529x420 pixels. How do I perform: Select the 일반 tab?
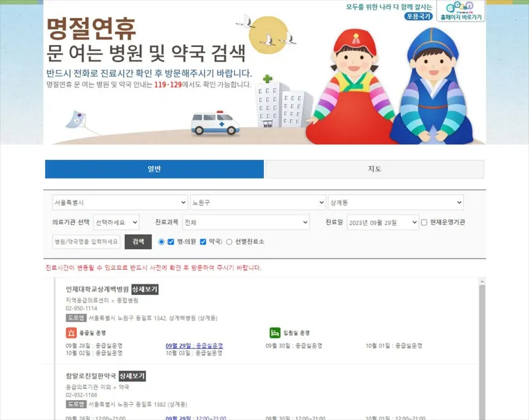pyautogui.click(x=155, y=169)
